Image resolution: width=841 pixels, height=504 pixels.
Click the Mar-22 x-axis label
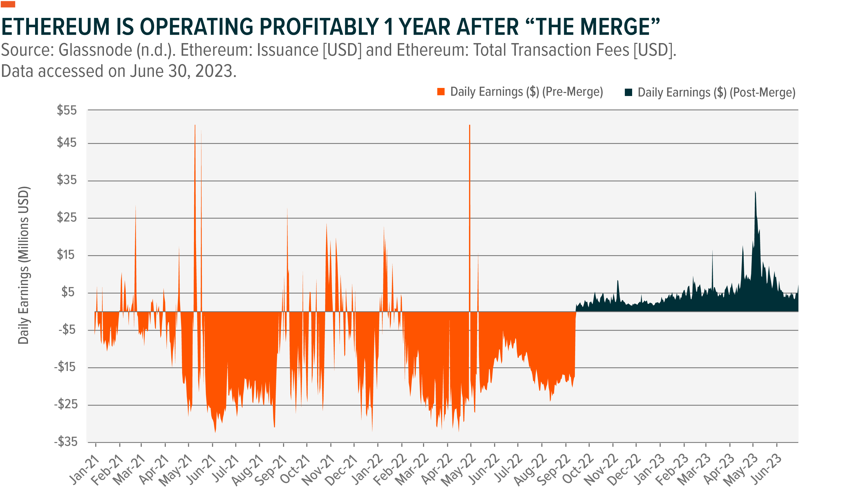pyautogui.click(x=412, y=469)
